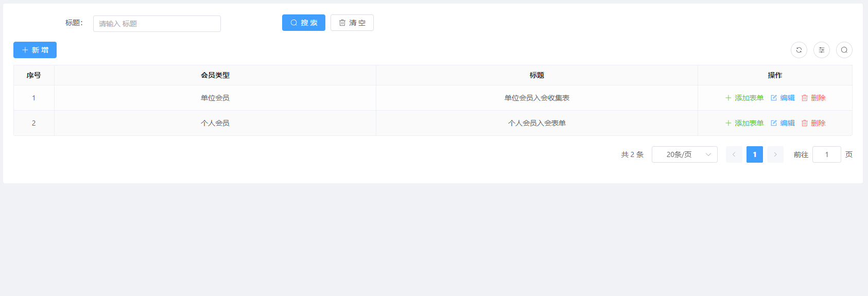Open the column settings icon
The image size is (868, 296).
[x=821, y=50]
